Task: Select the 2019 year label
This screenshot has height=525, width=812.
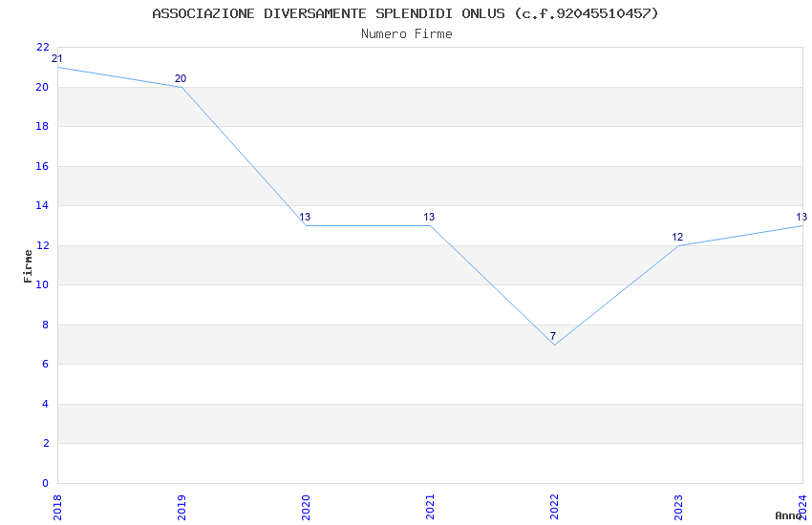Action: click(182, 508)
